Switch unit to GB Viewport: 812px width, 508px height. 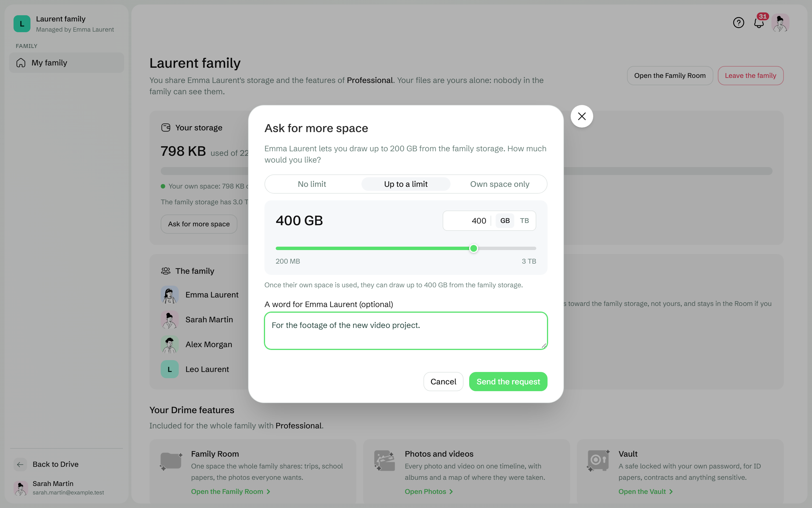(505, 221)
